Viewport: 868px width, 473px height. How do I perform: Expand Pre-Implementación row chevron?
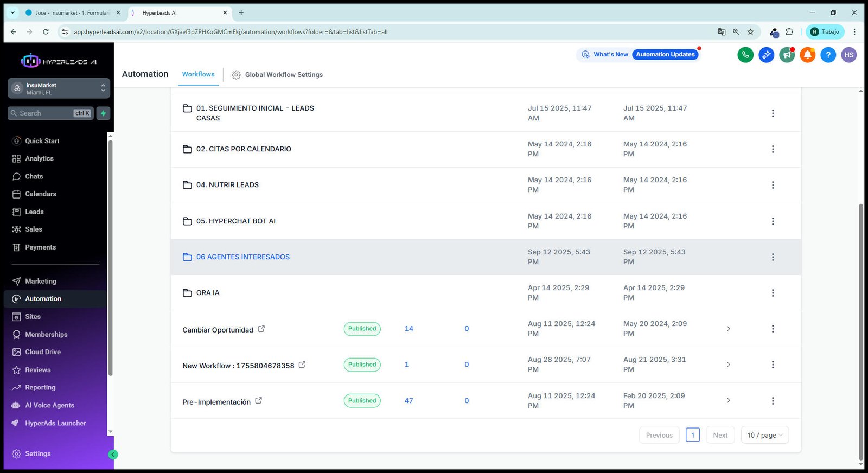point(729,400)
